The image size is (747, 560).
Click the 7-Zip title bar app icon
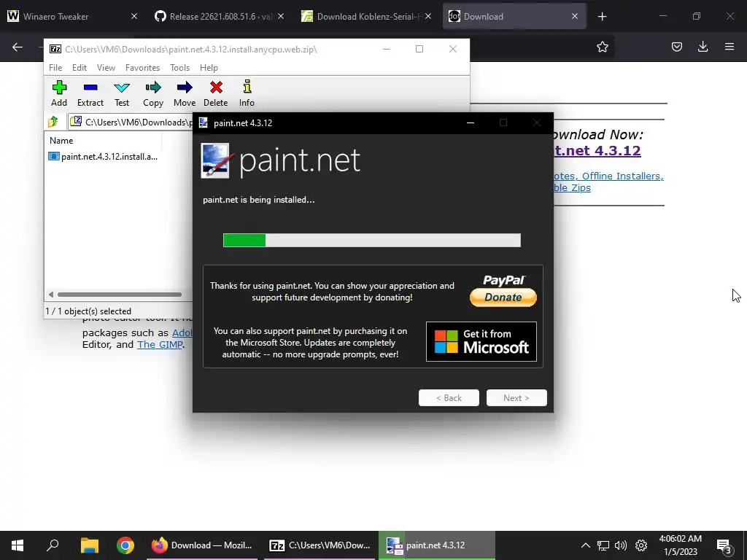pyautogui.click(x=55, y=49)
